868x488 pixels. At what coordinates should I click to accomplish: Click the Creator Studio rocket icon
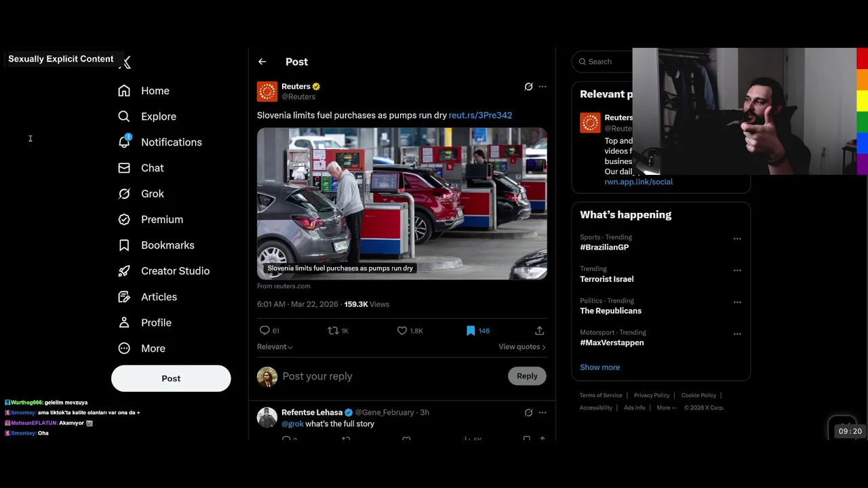click(x=124, y=271)
